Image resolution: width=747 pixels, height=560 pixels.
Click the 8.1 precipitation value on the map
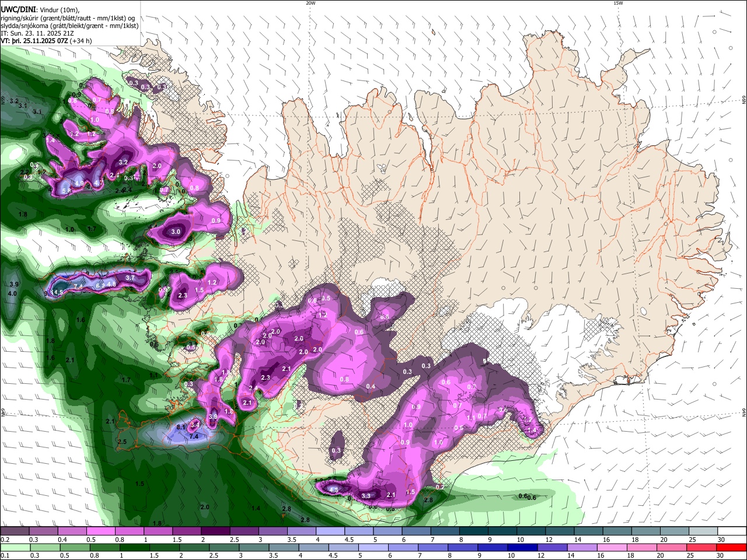[x=180, y=427]
